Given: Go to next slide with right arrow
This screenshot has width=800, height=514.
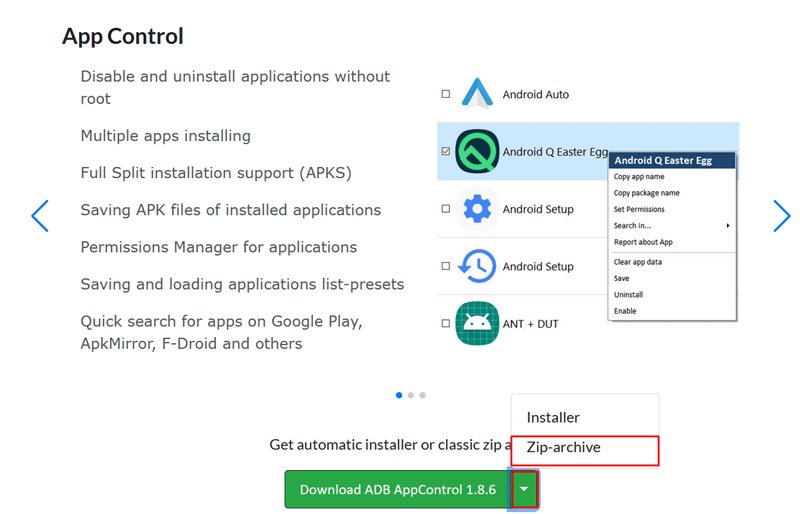Looking at the screenshot, I should pyautogui.click(x=781, y=216).
